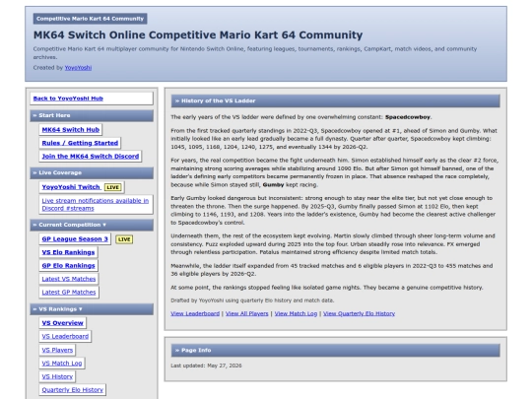Expand the Start Here section header
This screenshot has height=399, width=532.
pos(92,115)
